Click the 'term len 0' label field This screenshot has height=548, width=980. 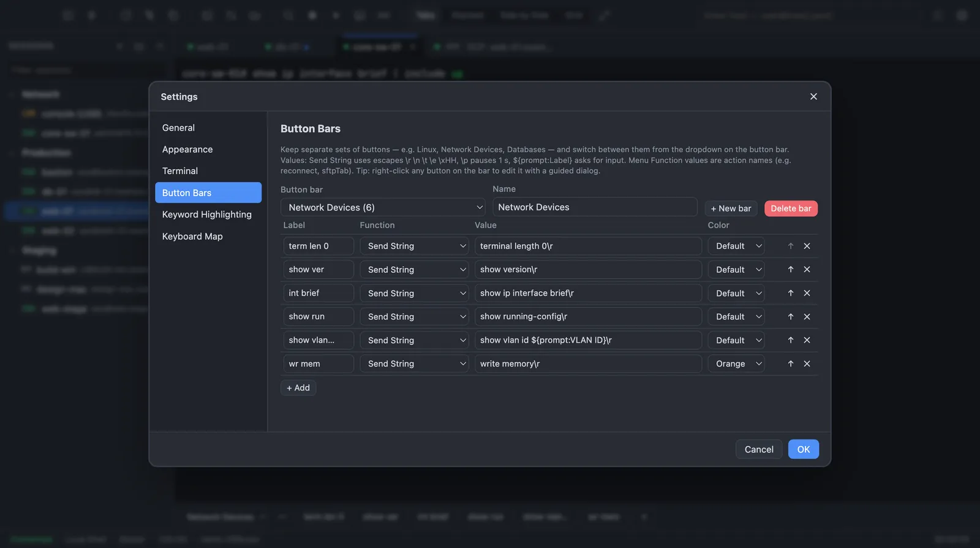coord(318,246)
